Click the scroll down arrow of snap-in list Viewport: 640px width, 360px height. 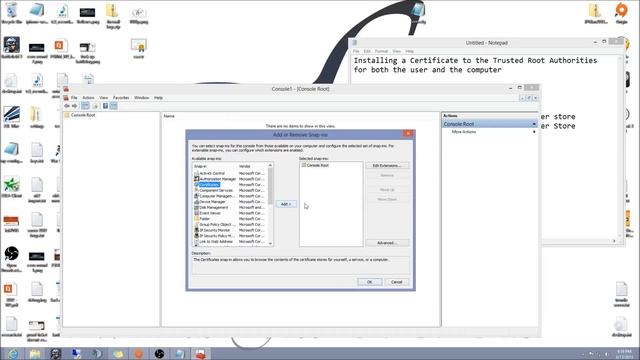pyautogui.click(x=270, y=244)
